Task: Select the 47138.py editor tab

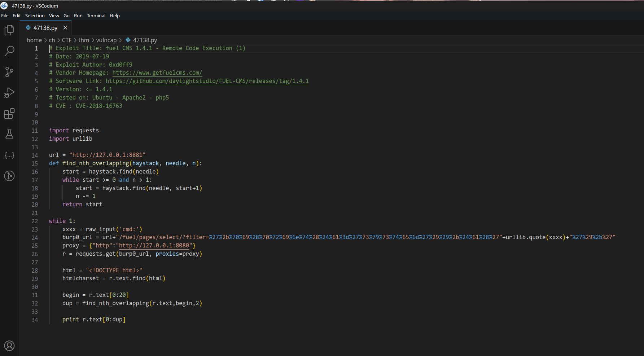Action: coord(45,28)
